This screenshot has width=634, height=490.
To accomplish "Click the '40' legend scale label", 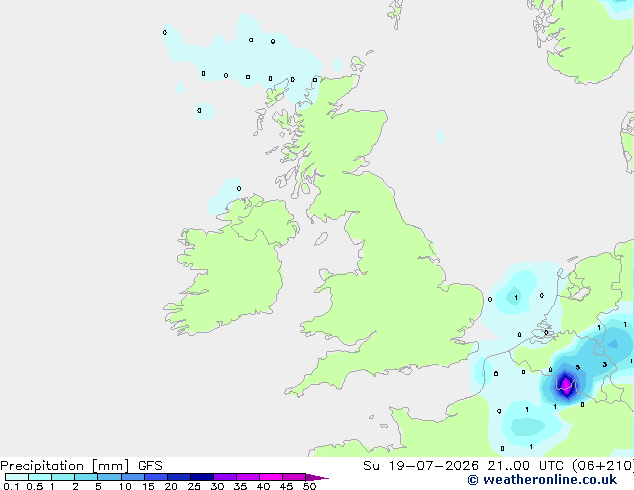I will [263, 486].
